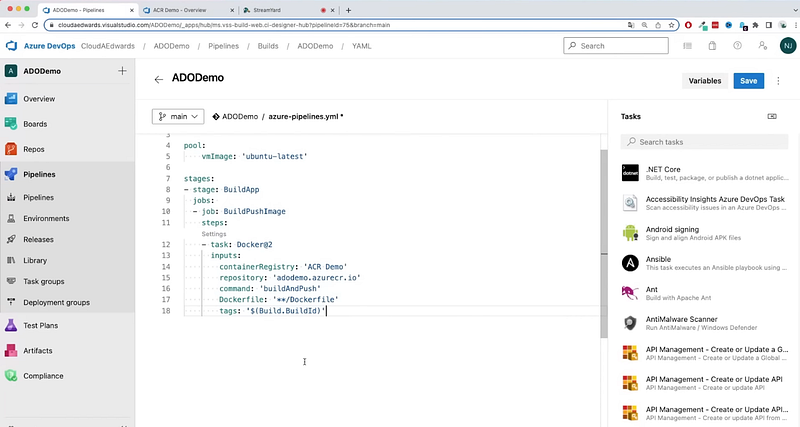The height and width of the screenshot is (427, 800).
Task: Click the browser reload button
Action: coord(35,25)
